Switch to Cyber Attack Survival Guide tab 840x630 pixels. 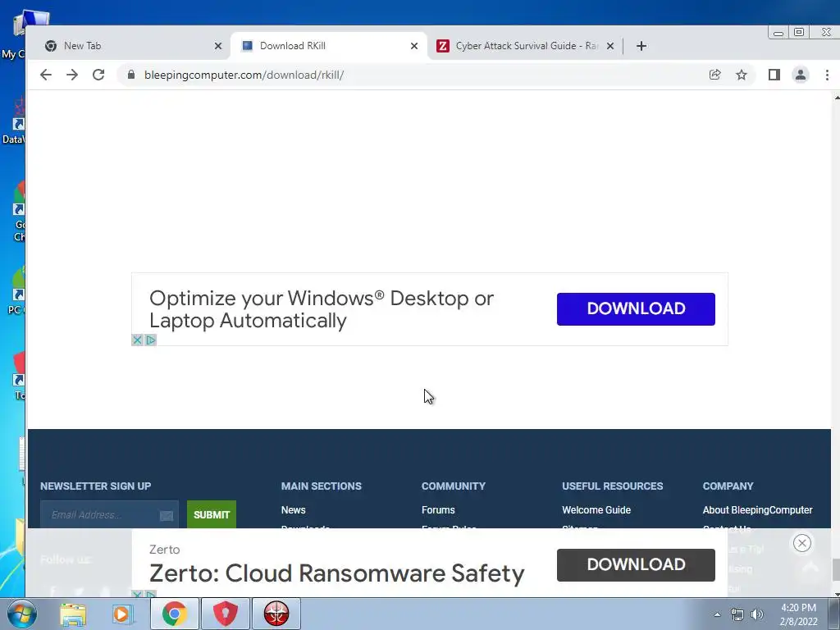525,46
